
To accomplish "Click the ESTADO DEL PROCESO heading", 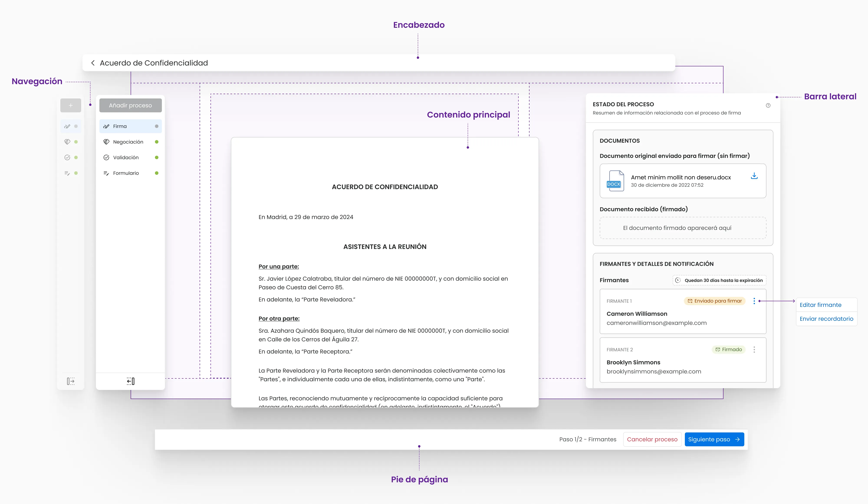I will point(623,104).
